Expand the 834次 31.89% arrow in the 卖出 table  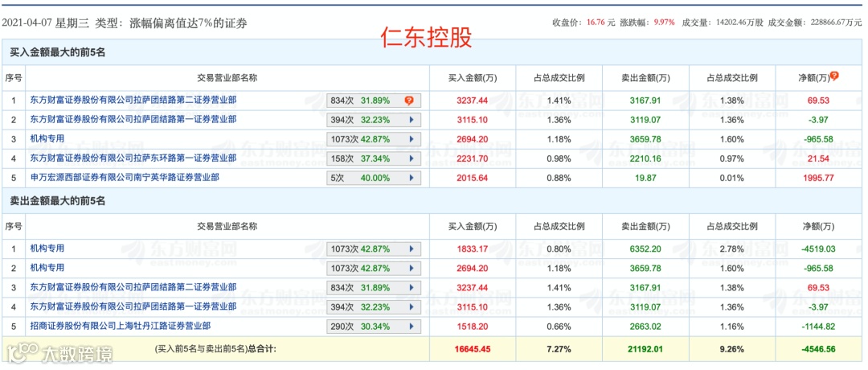pos(411,287)
